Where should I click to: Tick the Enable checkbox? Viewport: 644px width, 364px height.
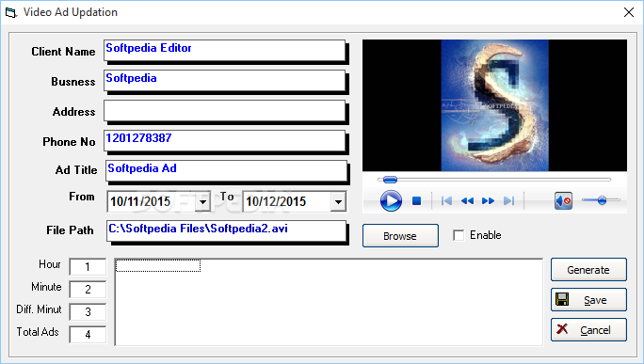point(459,235)
